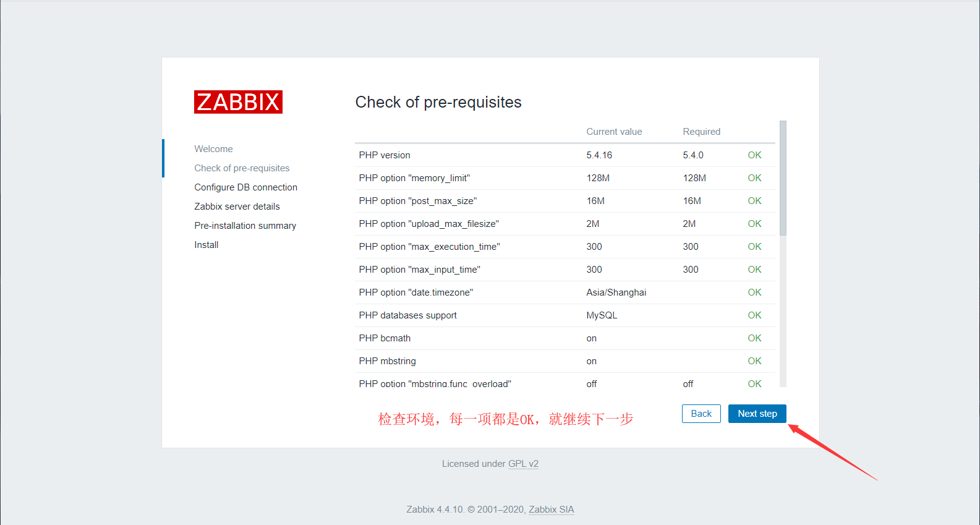980x525 pixels.
Task: Click PHP option "memory_limit" label
Action: point(414,178)
